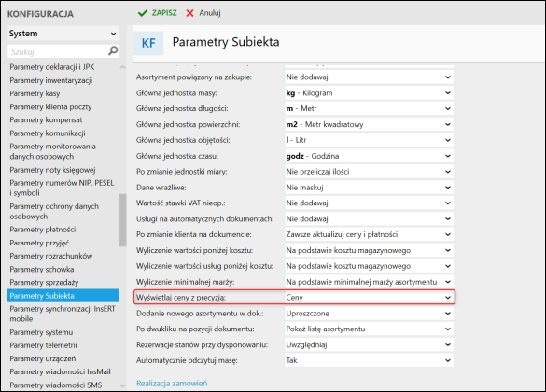This screenshot has height=392, width=546.
Task: Expand the Główna jednostka masy dropdown
Action: (369, 93)
